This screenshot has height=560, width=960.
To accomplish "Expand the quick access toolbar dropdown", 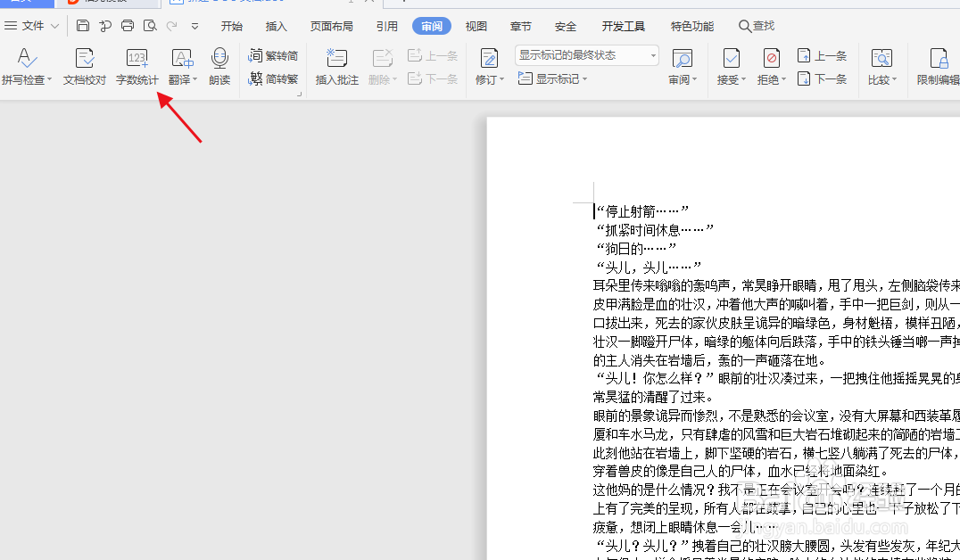I will [194, 27].
